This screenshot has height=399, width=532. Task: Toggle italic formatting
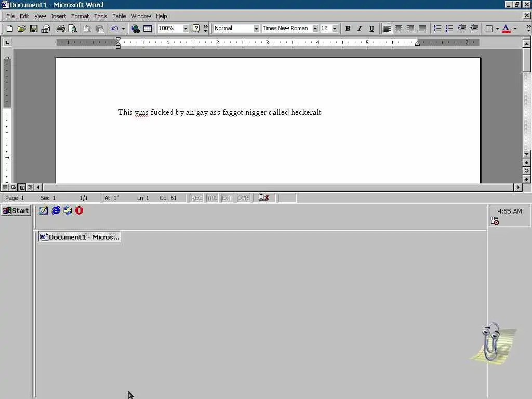coord(360,29)
